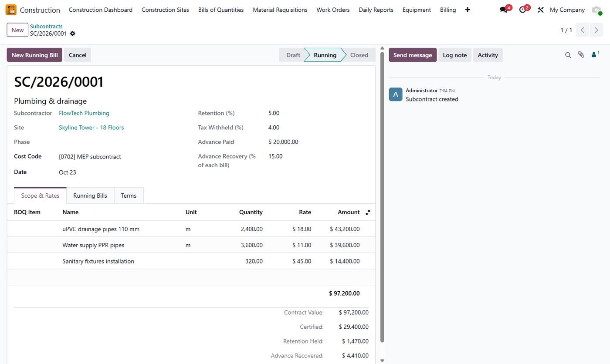Viewport: 610px width, 364px height.
Task: Open the gear actions menu beside SC/2026/0001
Action: tap(73, 34)
